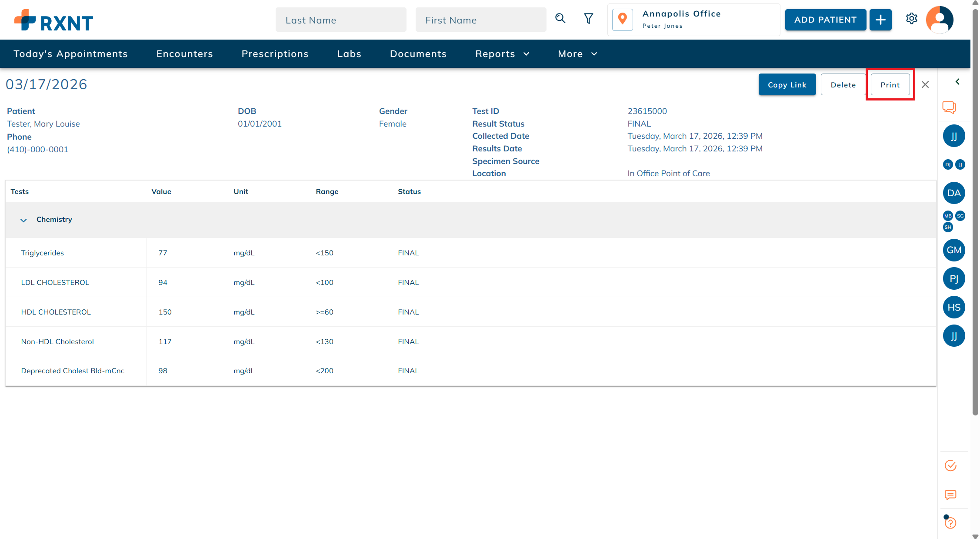Open the settings gear icon
The height and width of the screenshot is (539, 980).
912,18
